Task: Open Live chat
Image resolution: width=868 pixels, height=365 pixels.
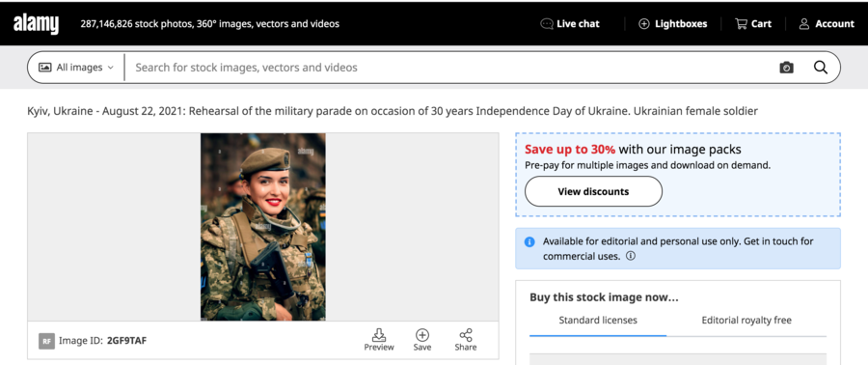Action: pos(570,24)
